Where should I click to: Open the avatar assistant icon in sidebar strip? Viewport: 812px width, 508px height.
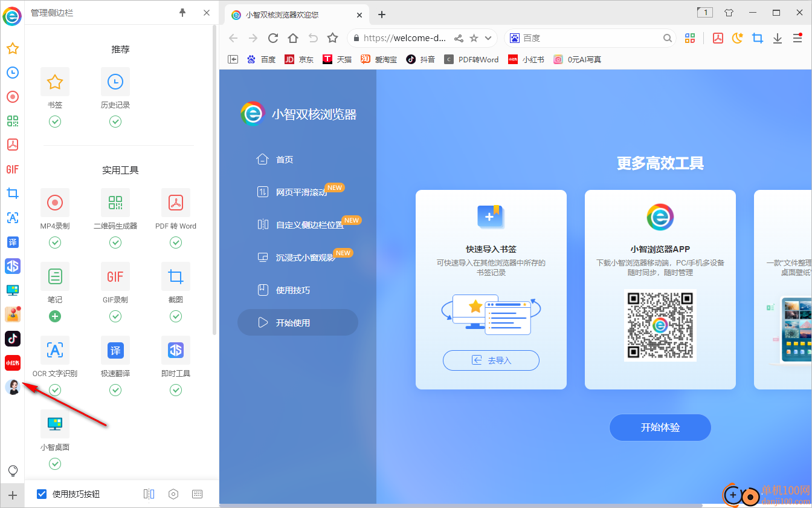coord(12,387)
